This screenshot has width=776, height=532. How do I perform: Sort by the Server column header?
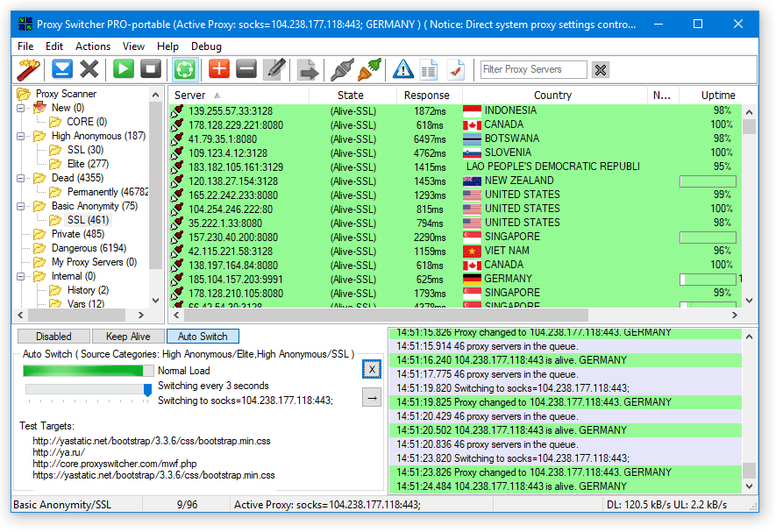pos(239,95)
